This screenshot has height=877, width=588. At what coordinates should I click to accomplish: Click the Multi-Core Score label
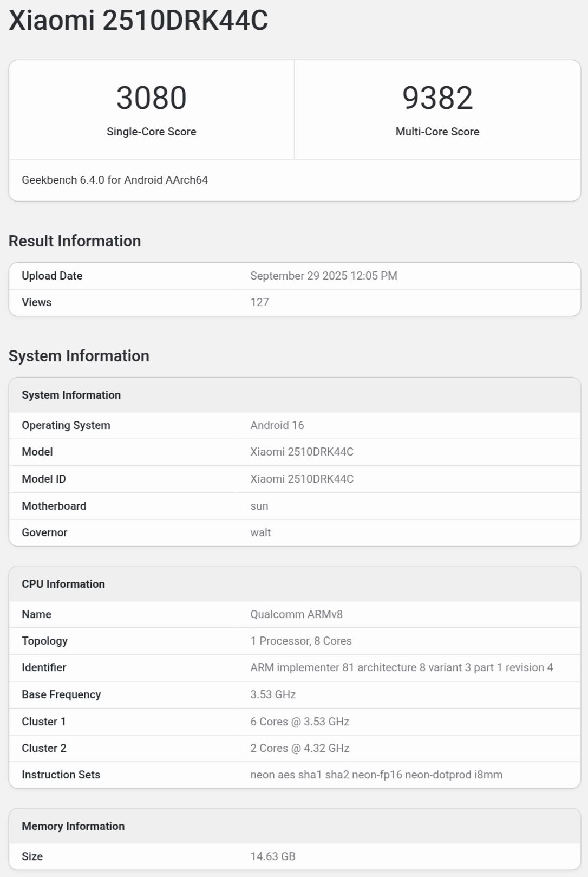(437, 132)
